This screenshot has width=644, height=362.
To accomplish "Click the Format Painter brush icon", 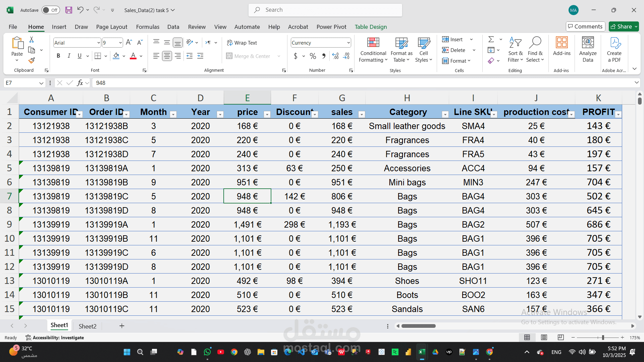I will click(x=32, y=61).
